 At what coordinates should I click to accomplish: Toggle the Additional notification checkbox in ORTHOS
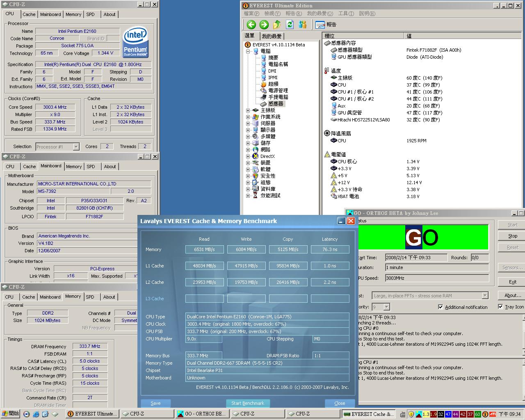[x=441, y=307]
